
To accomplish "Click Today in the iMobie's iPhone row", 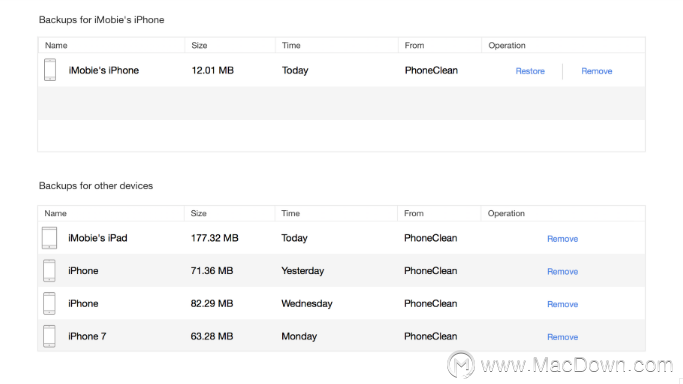I will (295, 71).
